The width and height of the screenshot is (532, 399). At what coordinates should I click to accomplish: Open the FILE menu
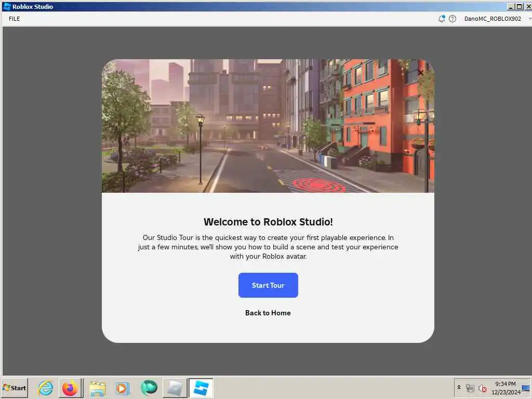(x=14, y=19)
